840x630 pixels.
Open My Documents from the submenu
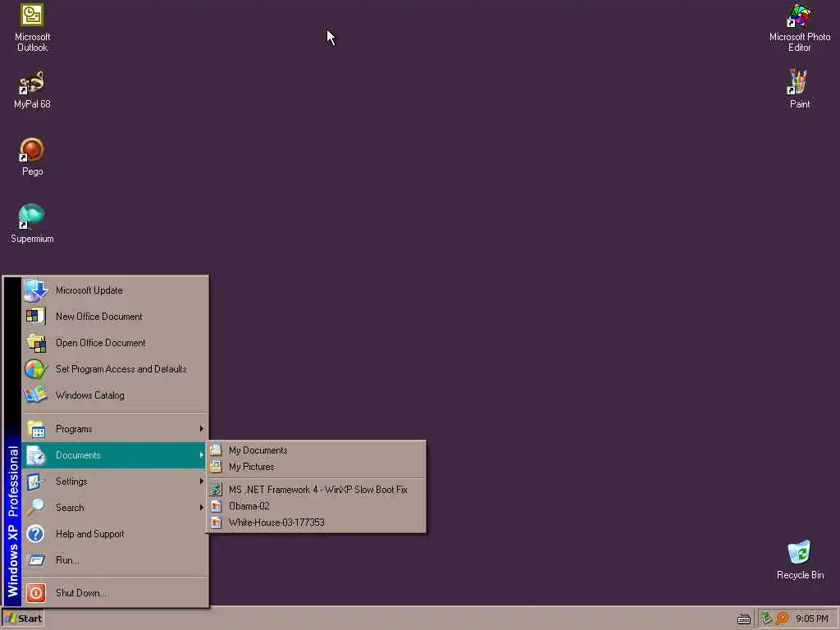coord(316,450)
